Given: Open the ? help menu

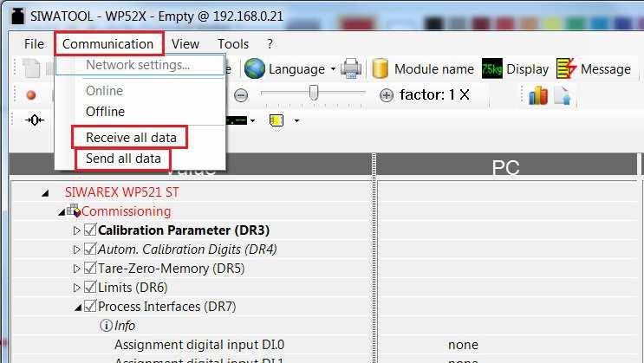Looking at the screenshot, I should point(270,43).
